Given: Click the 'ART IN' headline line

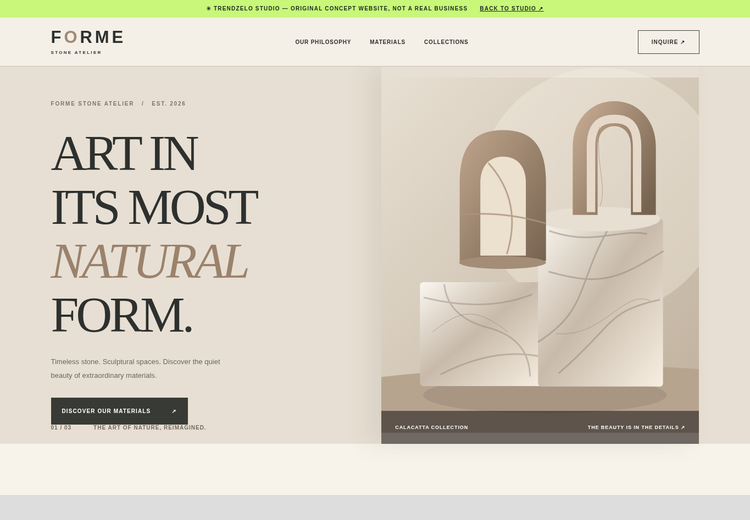Looking at the screenshot, I should pyautogui.click(x=124, y=153).
